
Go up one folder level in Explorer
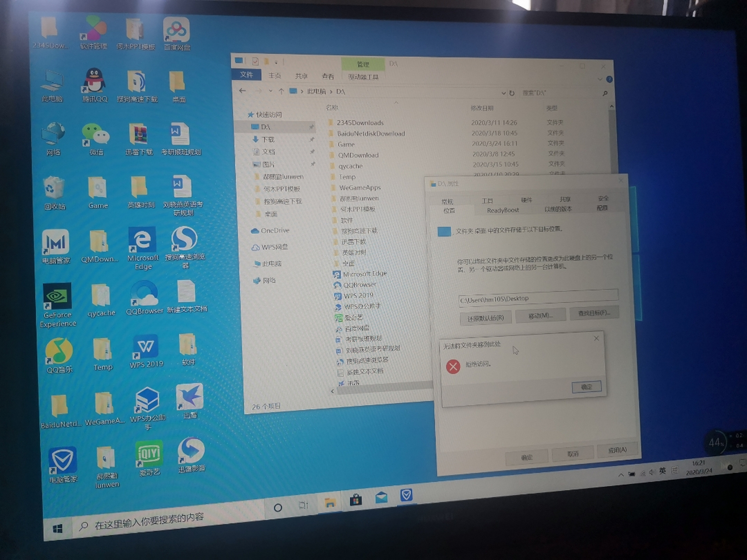point(281,91)
